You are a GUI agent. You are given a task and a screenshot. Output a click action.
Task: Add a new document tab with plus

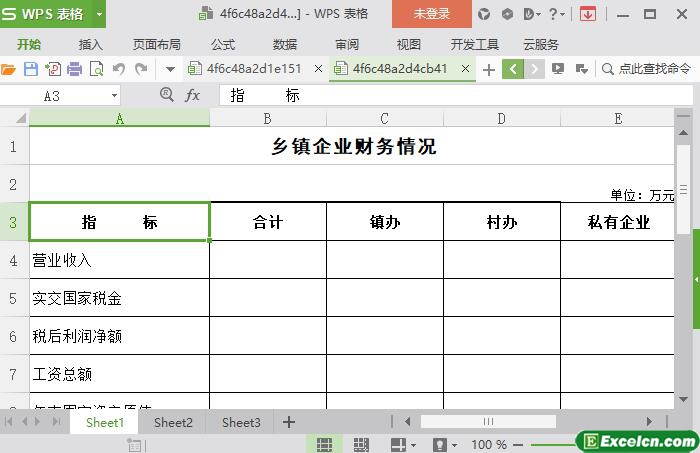[x=489, y=70]
